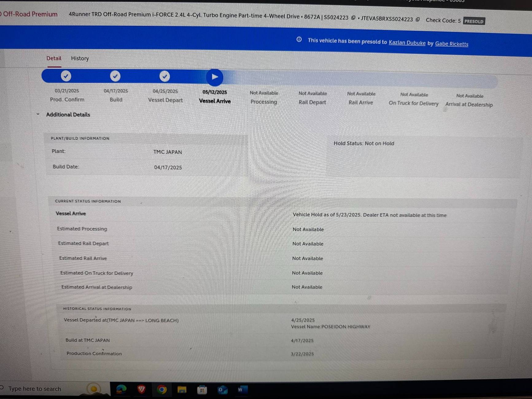532x399 pixels.
Task: Click the Vessel Name:POSEIDON HIGHWAY text
Action: pos(330,327)
